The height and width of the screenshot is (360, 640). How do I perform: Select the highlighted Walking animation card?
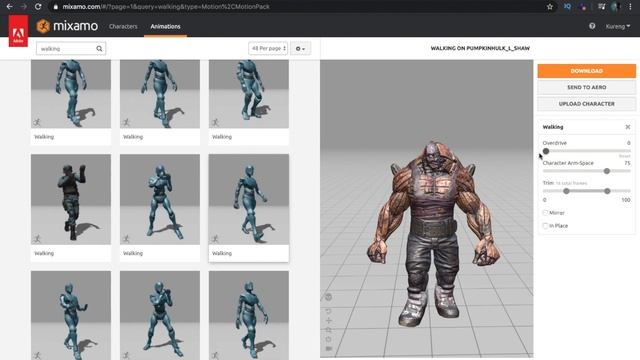click(249, 208)
